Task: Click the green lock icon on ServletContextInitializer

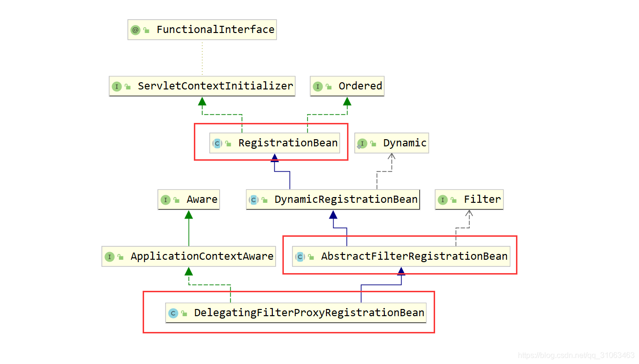Action: (128, 87)
